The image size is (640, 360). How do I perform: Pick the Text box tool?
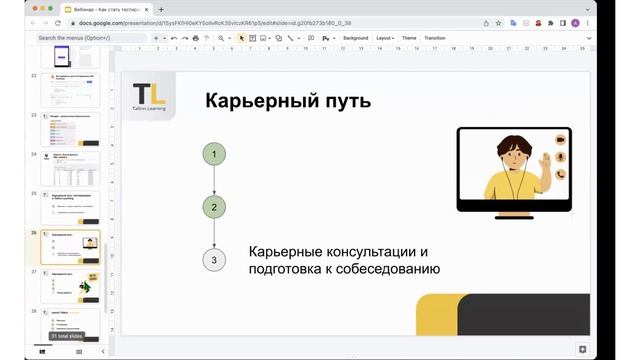point(253,38)
